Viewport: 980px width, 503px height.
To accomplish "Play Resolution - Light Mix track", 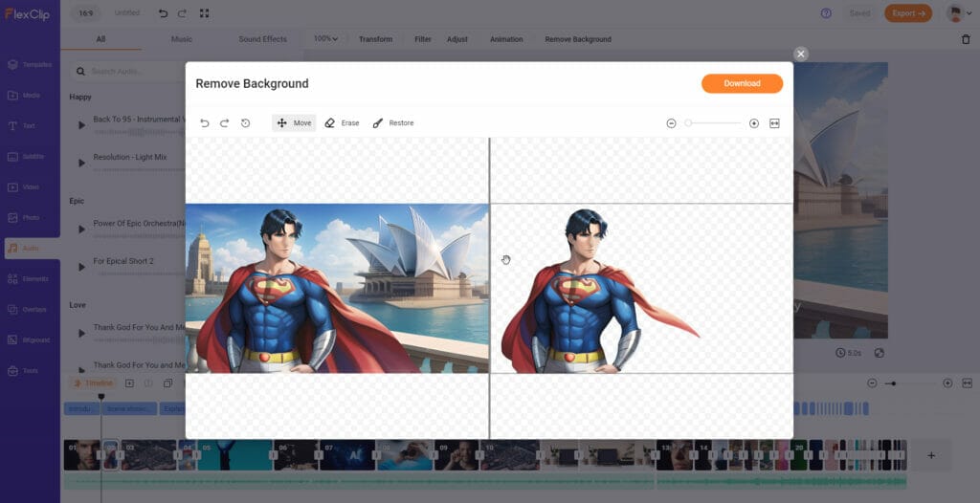I will [82, 164].
